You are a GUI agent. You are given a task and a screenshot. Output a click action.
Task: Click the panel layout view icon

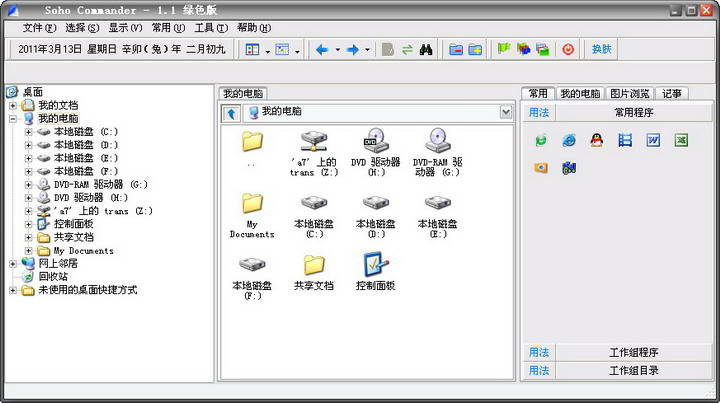[253, 50]
